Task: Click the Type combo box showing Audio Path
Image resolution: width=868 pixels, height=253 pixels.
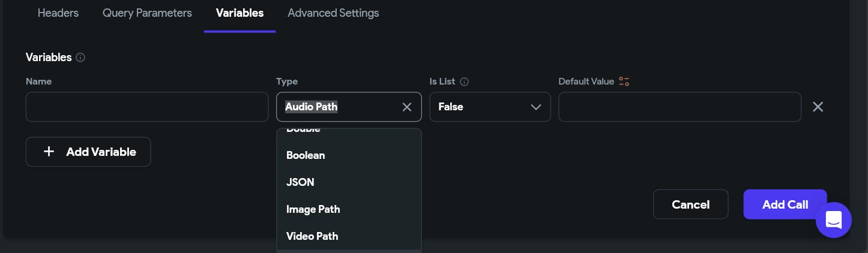Action: coord(349,107)
